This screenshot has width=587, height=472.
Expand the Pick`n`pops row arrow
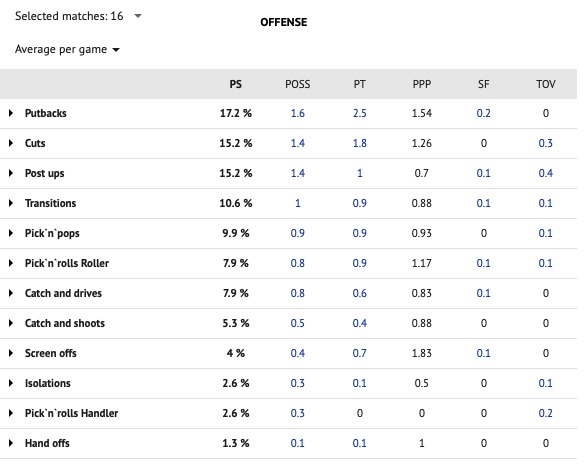click(x=11, y=233)
